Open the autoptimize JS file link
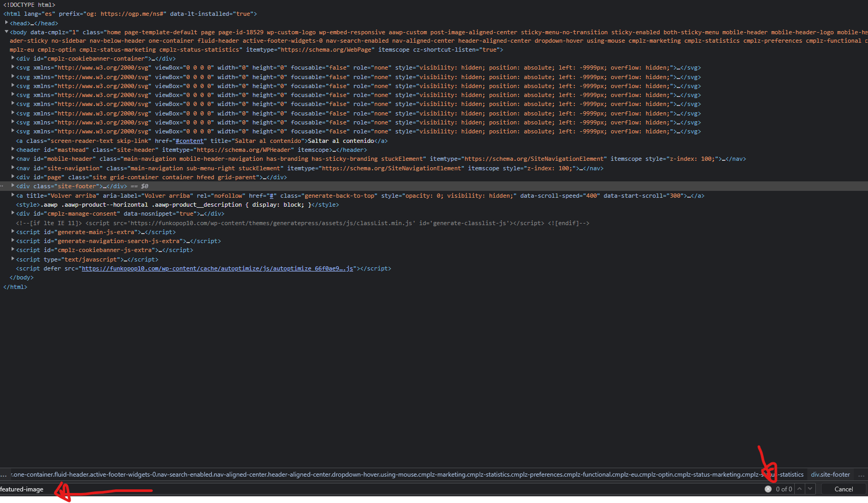The width and height of the screenshot is (868, 503). 217,268
